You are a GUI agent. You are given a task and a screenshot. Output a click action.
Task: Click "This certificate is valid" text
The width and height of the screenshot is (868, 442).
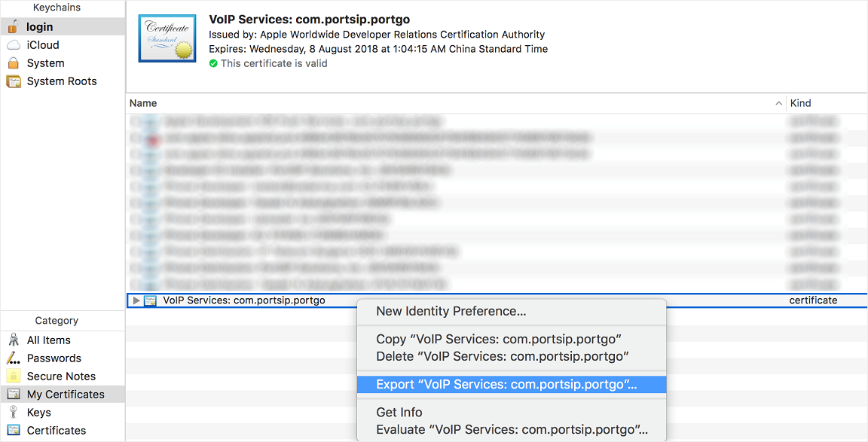[274, 63]
